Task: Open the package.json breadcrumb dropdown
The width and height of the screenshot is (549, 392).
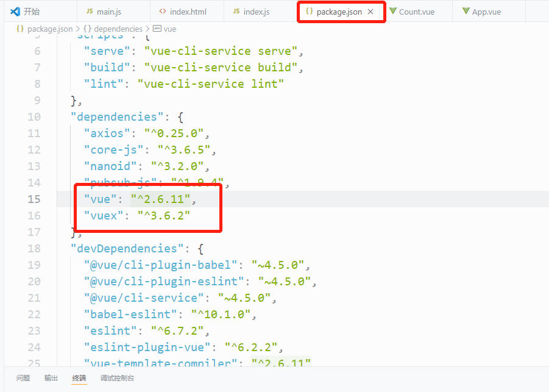Action: point(51,28)
